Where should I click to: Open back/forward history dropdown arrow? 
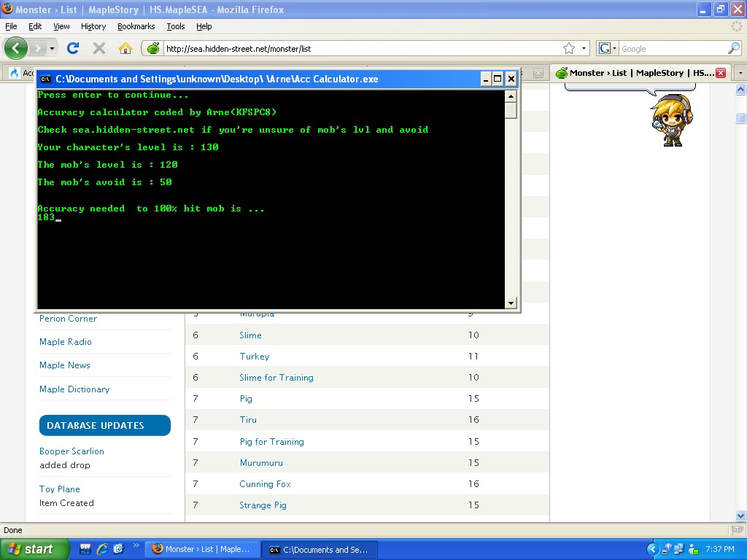pos(52,49)
